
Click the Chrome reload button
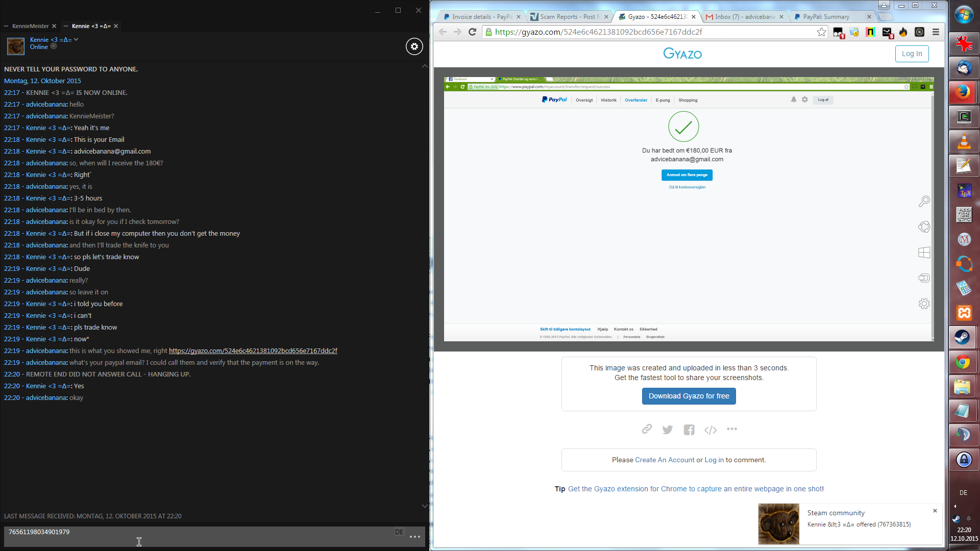[473, 32]
